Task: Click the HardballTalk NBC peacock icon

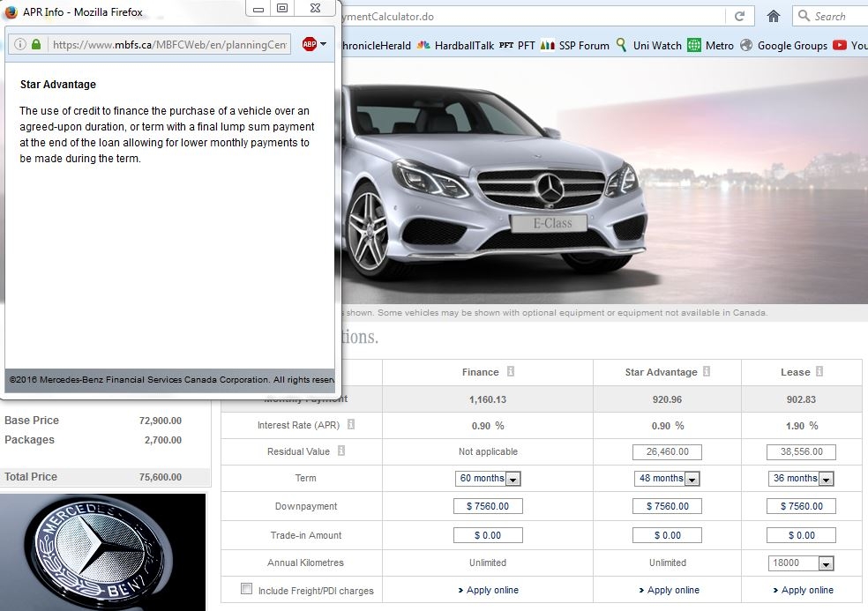Action: click(423, 45)
